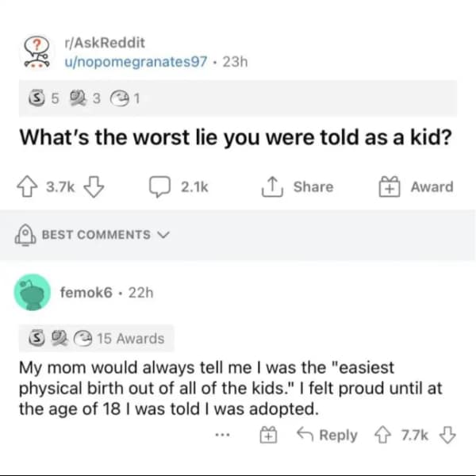Downvote femok6's comment

(448, 435)
